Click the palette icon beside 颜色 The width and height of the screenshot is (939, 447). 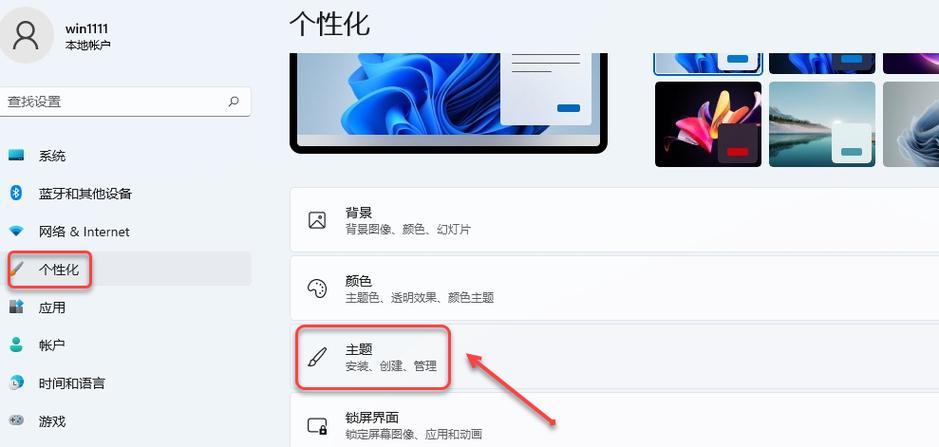tap(317, 288)
